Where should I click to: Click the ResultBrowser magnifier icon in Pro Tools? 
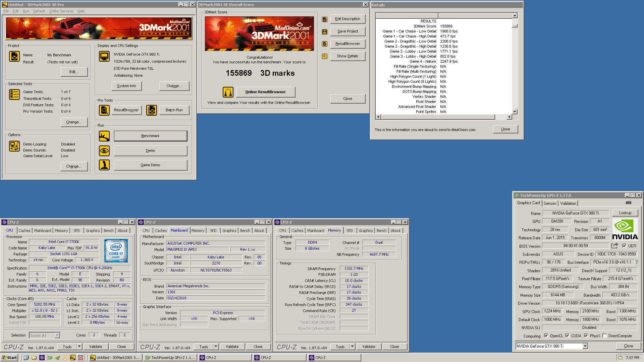coord(104,110)
